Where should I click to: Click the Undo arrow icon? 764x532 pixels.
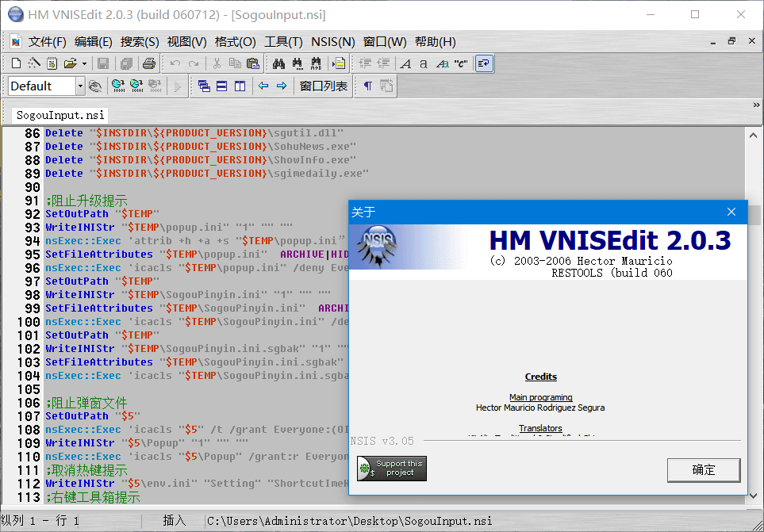175,63
